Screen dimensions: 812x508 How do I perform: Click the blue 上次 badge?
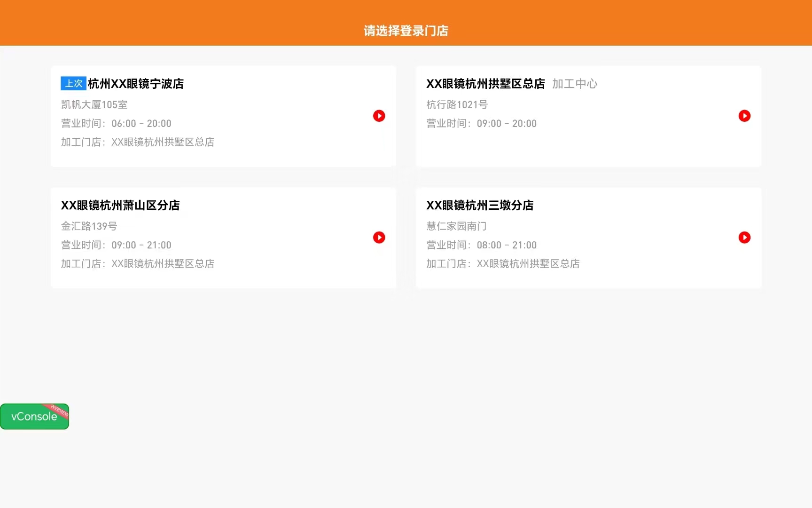(73, 83)
